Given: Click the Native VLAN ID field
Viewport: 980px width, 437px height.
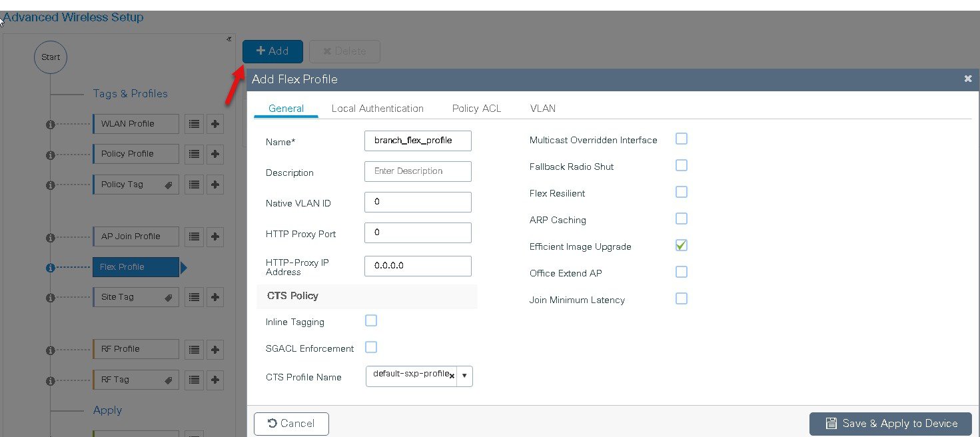Looking at the screenshot, I should [x=418, y=202].
